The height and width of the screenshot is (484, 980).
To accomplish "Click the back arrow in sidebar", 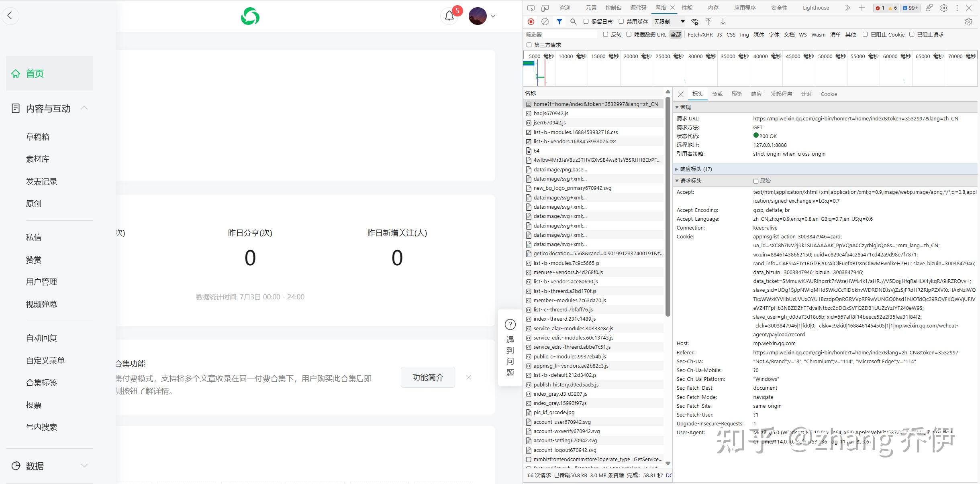I will coord(10,16).
